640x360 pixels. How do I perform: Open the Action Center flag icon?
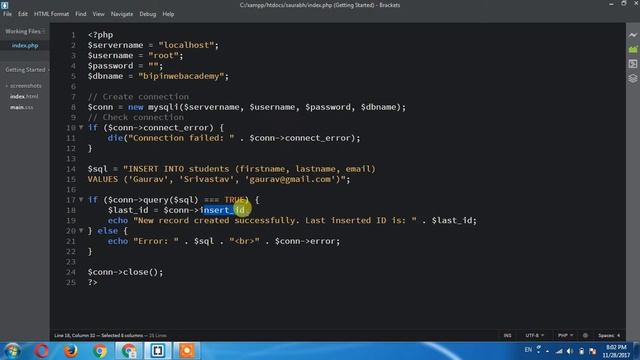click(593, 351)
